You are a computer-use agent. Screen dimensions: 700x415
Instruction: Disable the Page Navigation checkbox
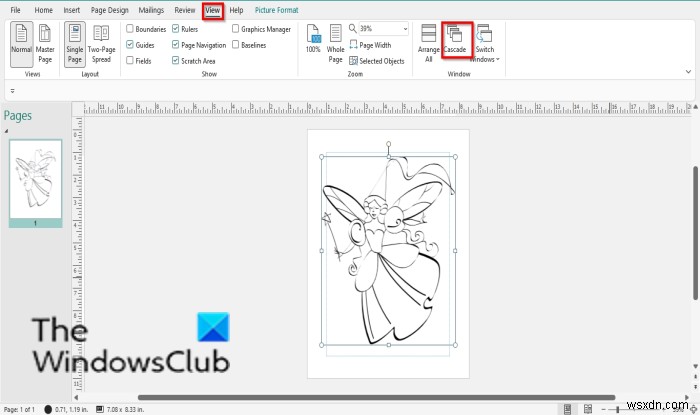pos(175,45)
